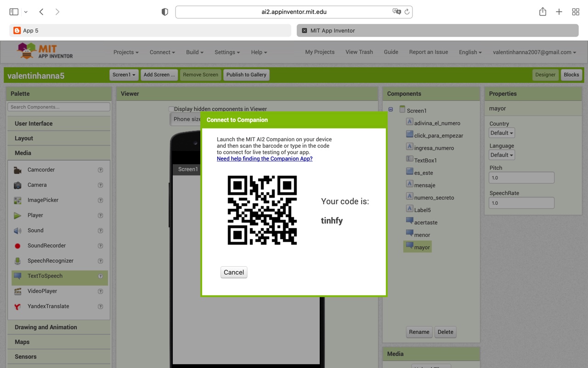Viewport: 588px width, 368px height.
Task: Open the Build dropdown menu
Action: (195, 52)
